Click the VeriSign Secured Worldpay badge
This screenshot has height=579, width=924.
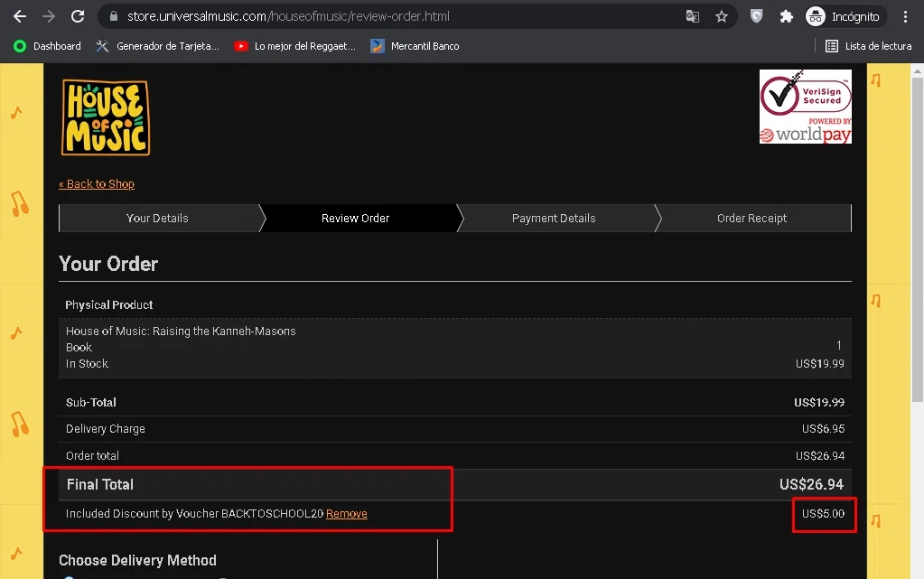click(x=805, y=107)
